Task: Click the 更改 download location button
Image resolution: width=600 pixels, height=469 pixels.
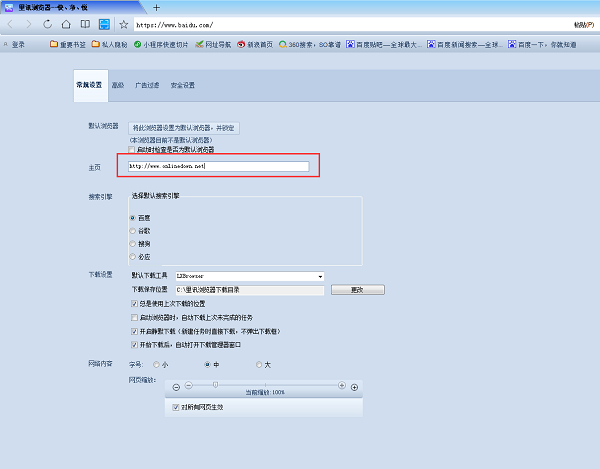Action: point(358,290)
